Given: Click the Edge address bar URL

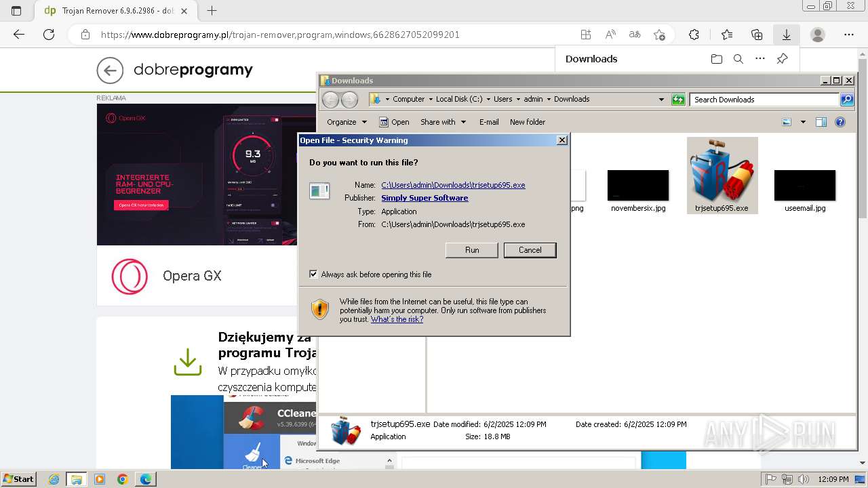Looking at the screenshot, I should pos(280,35).
